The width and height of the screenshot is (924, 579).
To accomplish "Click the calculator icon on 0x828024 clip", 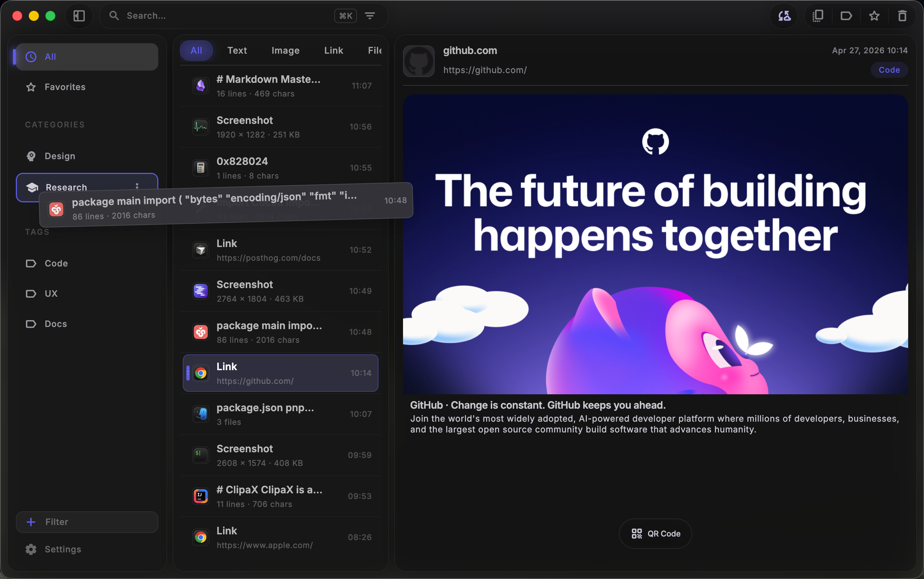I will 200,168.
